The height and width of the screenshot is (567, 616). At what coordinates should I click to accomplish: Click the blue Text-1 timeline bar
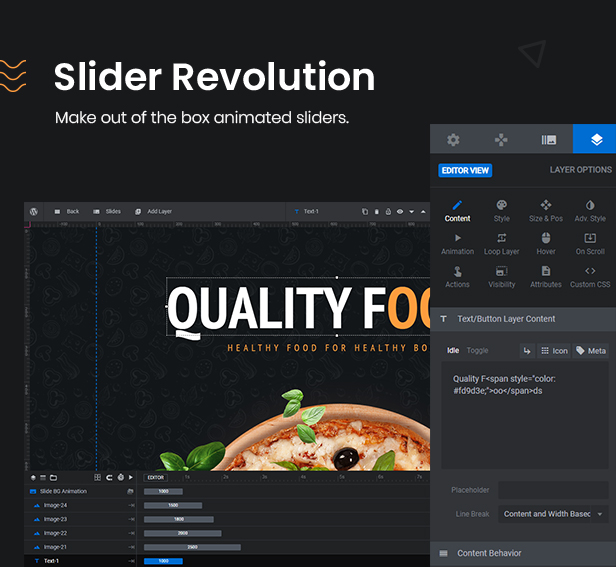click(x=163, y=561)
